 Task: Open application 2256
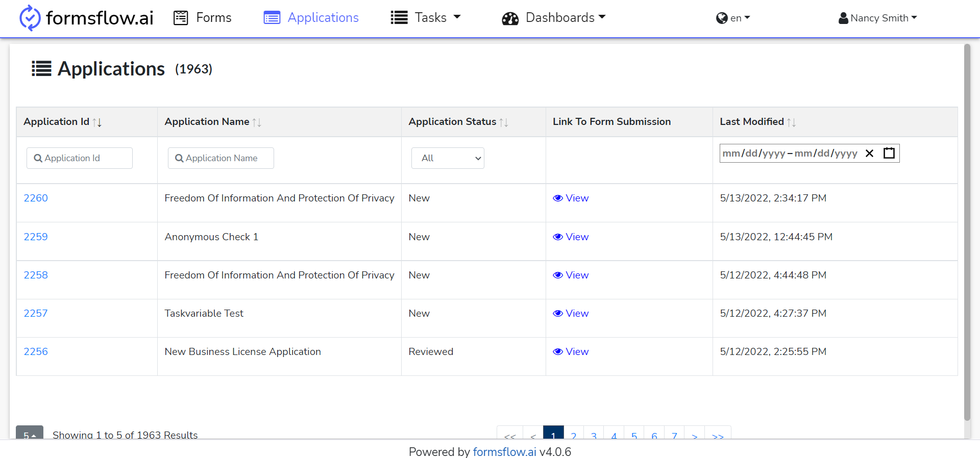[36, 351]
